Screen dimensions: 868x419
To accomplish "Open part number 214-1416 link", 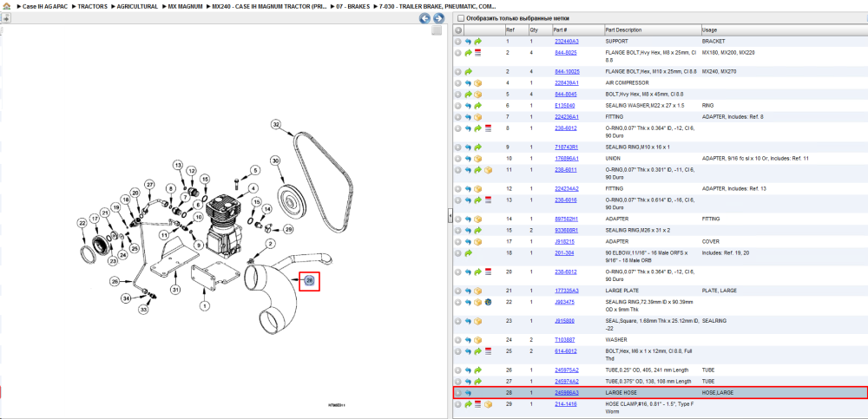I will 565,404.
